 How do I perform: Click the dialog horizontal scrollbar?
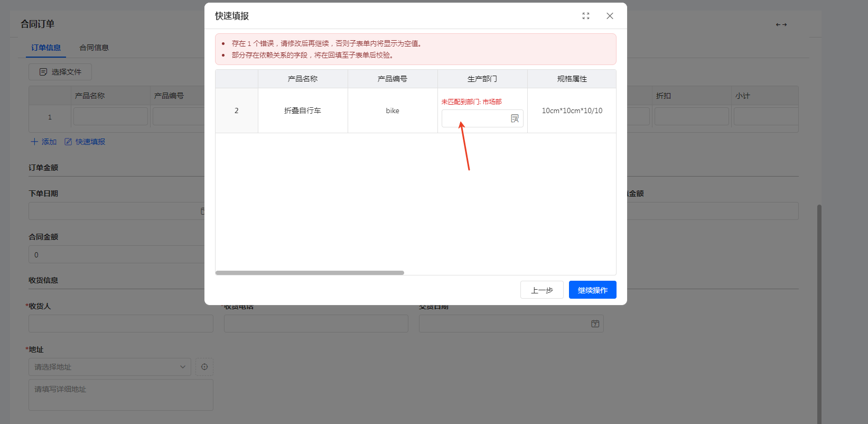[x=310, y=273]
